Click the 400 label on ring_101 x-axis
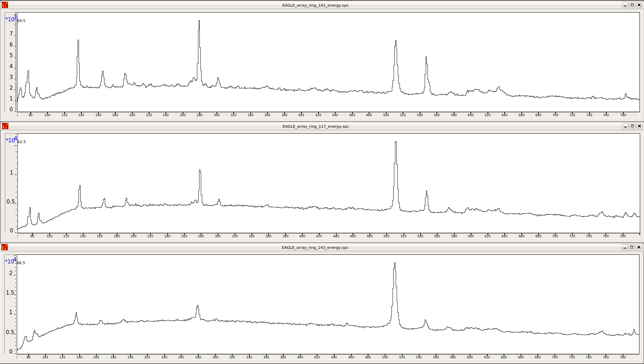644x364 pixels. (x=301, y=114)
